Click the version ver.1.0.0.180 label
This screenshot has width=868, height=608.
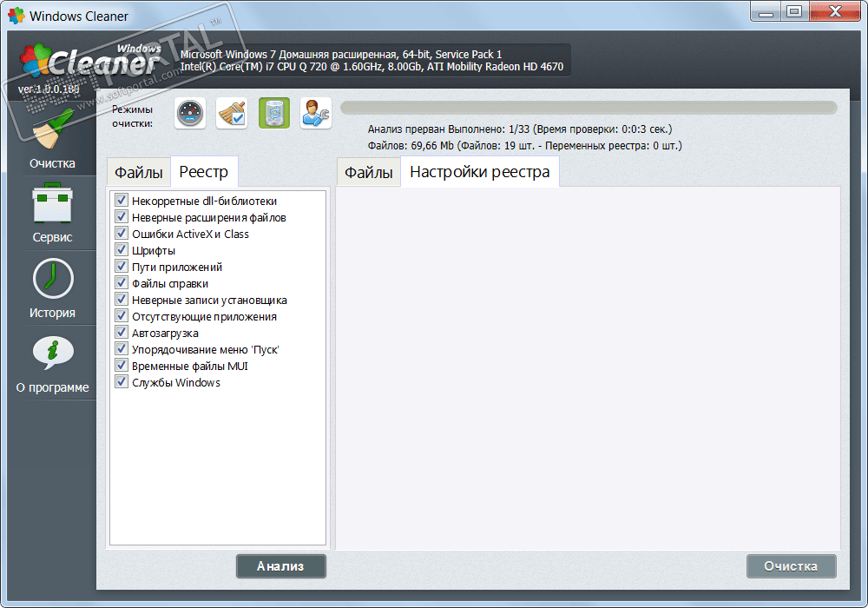(49, 89)
